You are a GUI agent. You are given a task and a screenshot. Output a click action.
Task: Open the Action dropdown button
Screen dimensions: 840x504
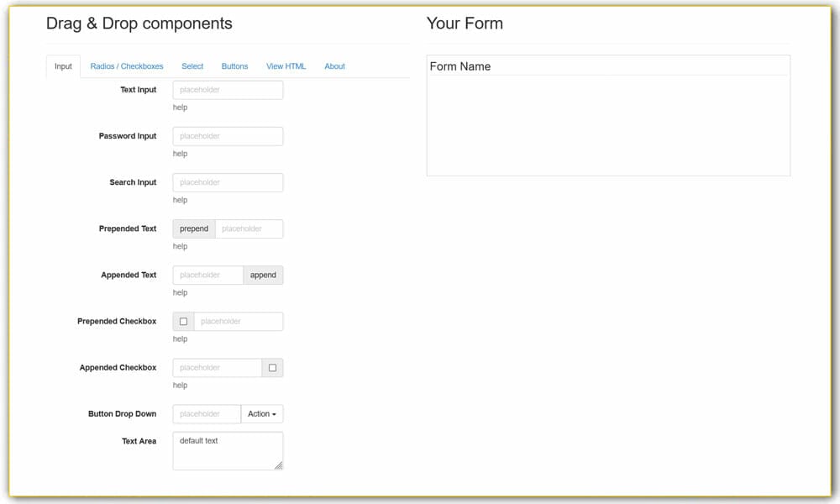tap(262, 414)
